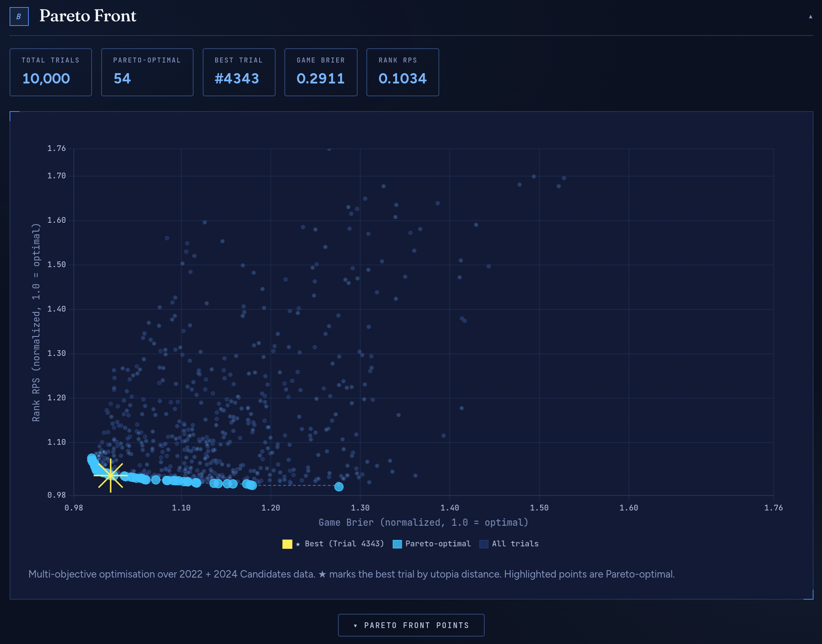Click the Pareto Front heading title

[88, 16]
